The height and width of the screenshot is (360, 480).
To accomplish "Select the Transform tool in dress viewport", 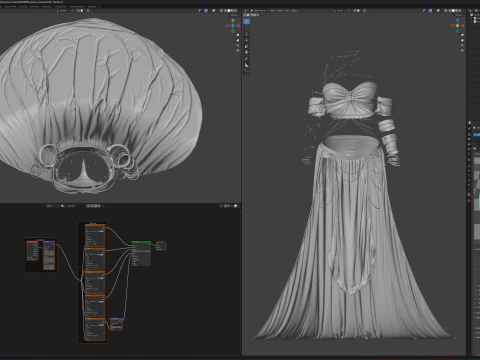I will 246,52.
